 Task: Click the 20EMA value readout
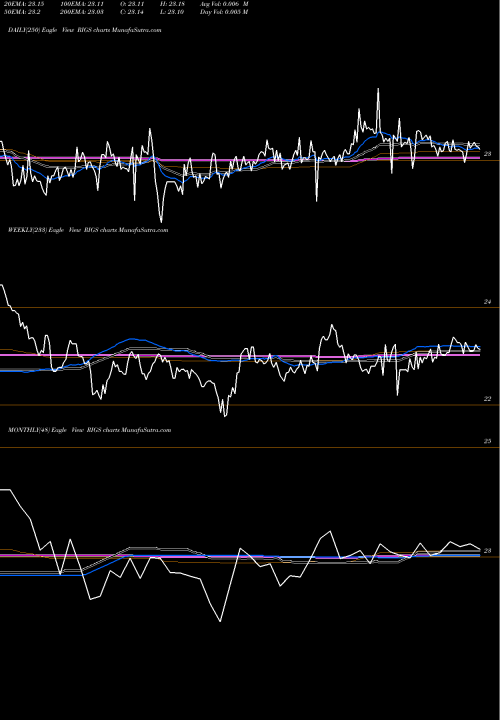tap(24, 4)
